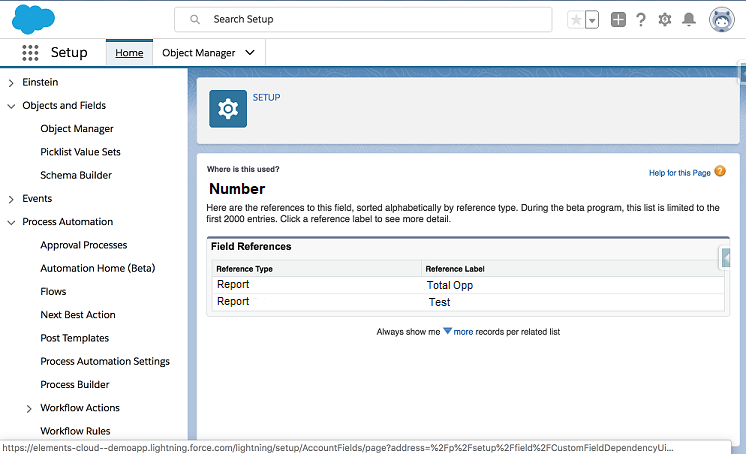Open the Object Manager tab dropdown chevron
746x454 pixels.
(249, 53)
